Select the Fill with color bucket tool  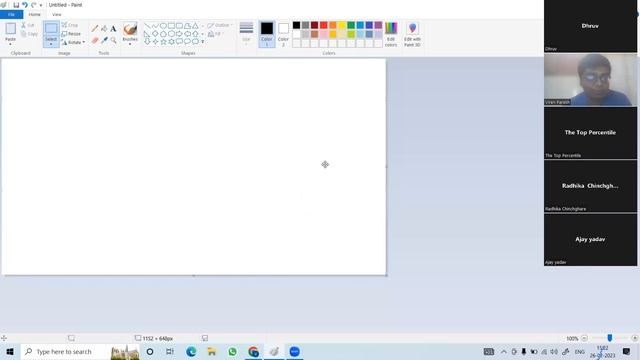pyautogui.click(x=104, y=29)
